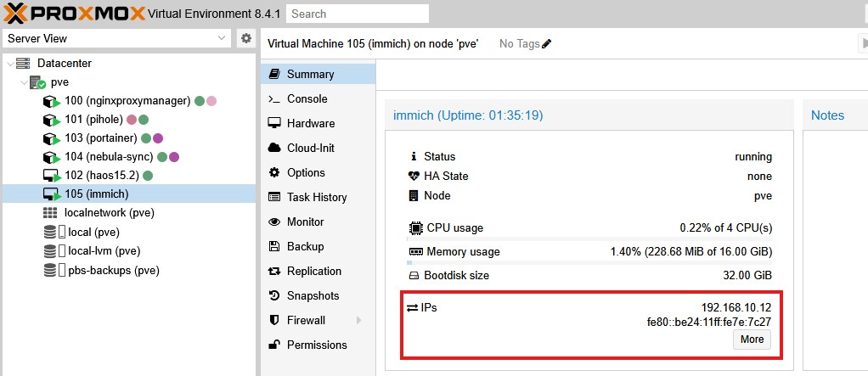Click the Proxmox logo

(75, 14)
